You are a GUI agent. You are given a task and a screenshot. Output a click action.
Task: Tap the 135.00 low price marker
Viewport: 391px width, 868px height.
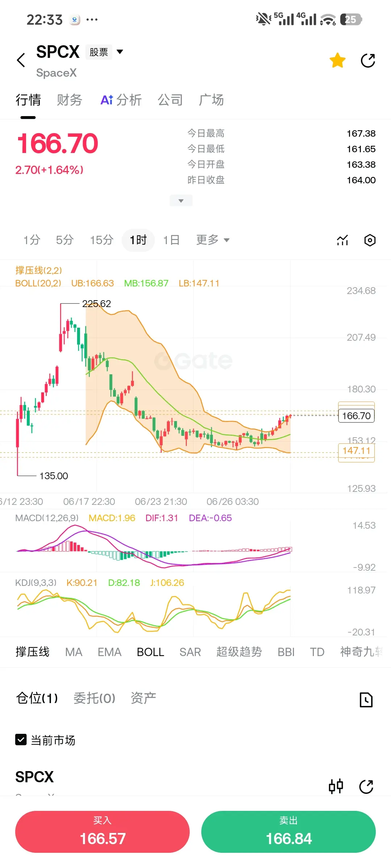click(54, 476)
